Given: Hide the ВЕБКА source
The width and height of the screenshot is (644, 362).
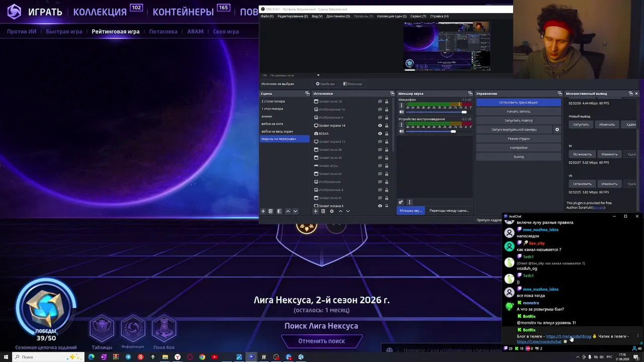Looking at the screenshot, I should coord(380,134).
